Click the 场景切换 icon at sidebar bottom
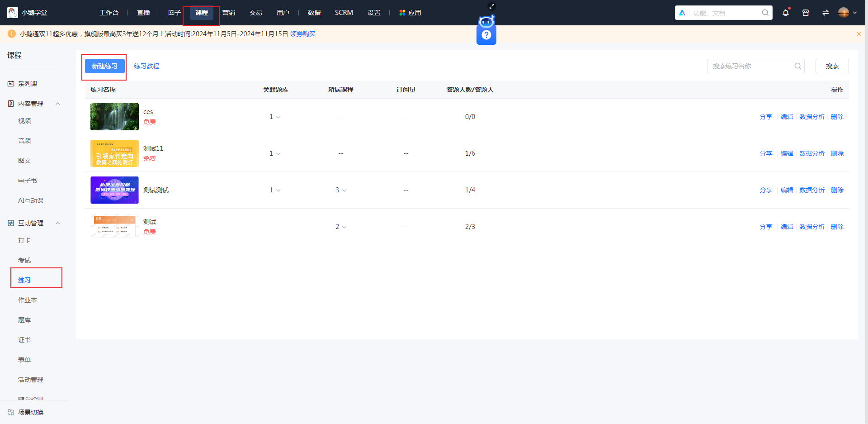The width and height of the screenshot is (868, 424). click(x=10, y=412)
